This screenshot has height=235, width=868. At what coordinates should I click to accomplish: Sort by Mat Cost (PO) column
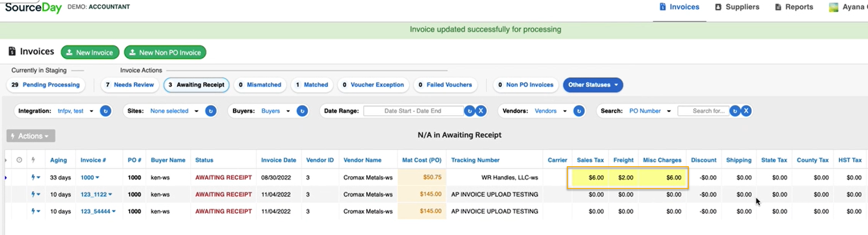click(x=421, y=160)
